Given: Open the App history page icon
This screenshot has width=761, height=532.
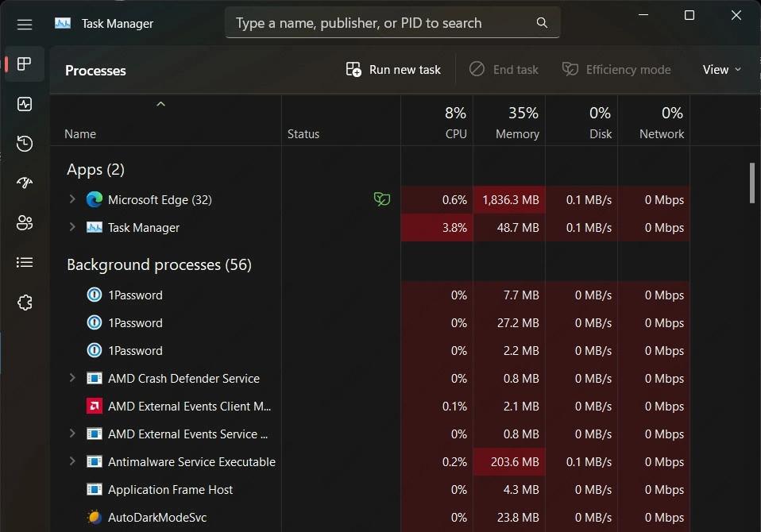Looking at the screenshot, I should click(x=25, y=144).
